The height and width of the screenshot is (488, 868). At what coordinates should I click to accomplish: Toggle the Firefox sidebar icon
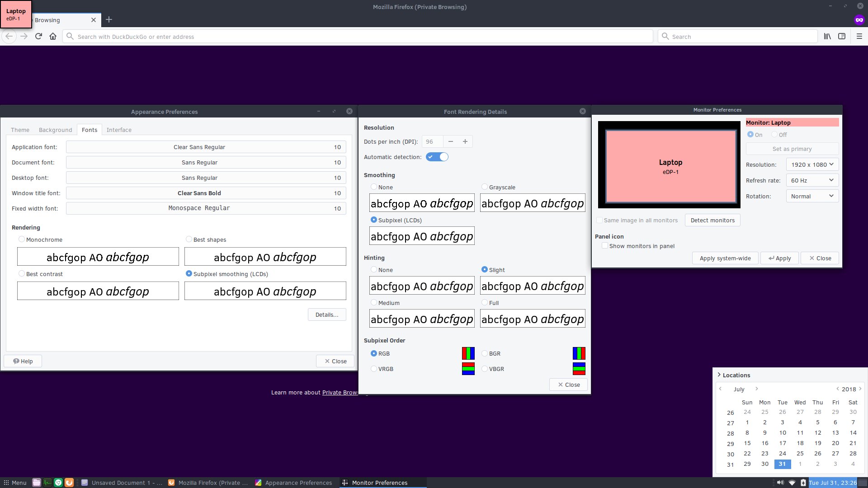(842, 37)
